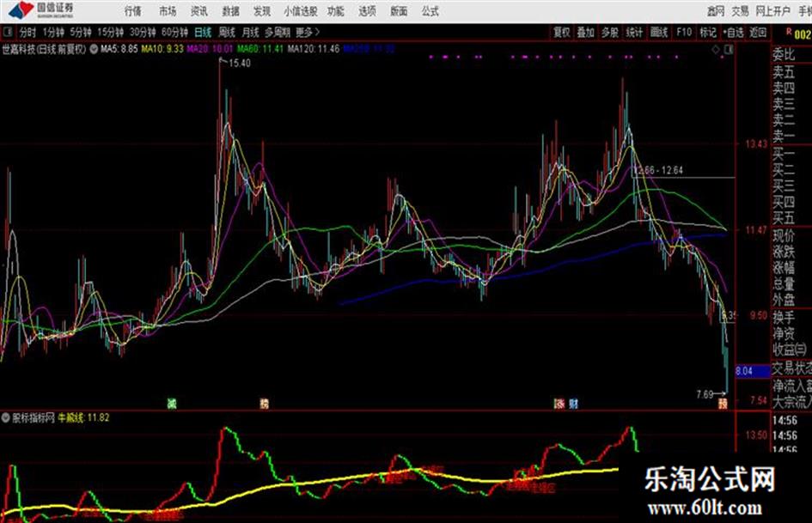Toggle the left sidebar panel icon beside 分时
Image resolution: width=812 pixels, height=523 pixels.
pyautogui.click(x=8, y=32)
